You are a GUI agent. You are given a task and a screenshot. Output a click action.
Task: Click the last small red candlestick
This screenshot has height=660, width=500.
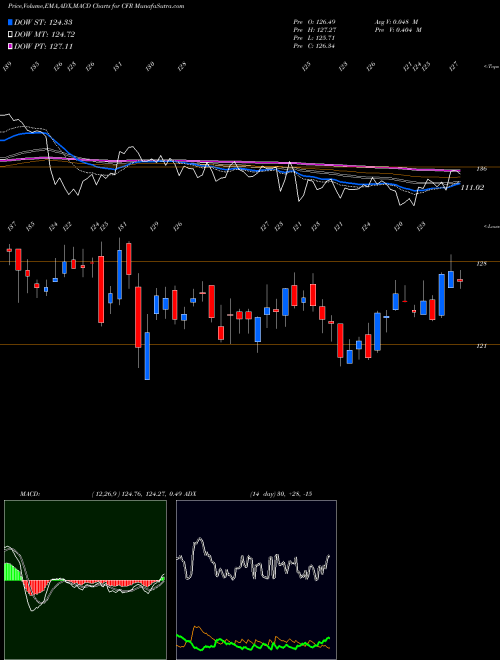(x=460, y=280)
